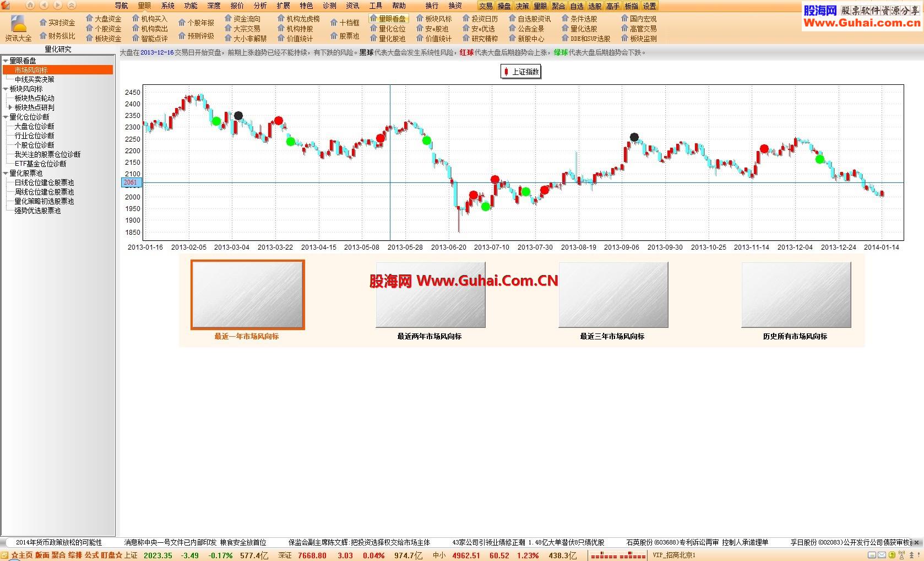924x561 pixels.
Task: Select the 最近一年市场风向标 thumbnail
Action: (247, 295)
